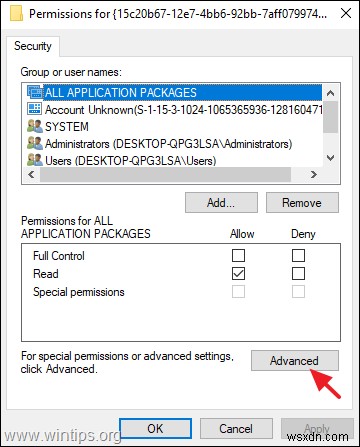Viewport: 360px width, 447px height.
Task: Open the Advanced permissions settings
Action: (x=295, y=360)
